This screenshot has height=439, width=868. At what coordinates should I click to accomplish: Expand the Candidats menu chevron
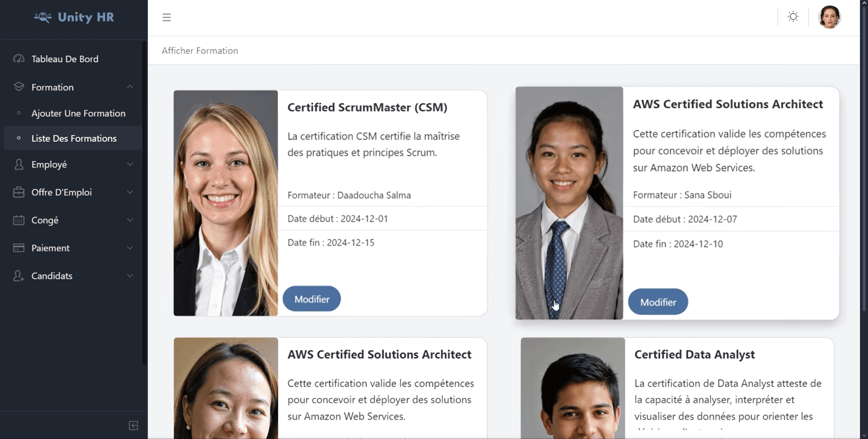point(130,276)
